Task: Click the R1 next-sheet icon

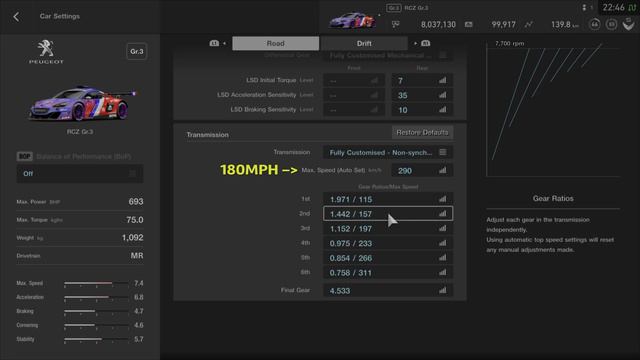Action: (x=425, y=43)
